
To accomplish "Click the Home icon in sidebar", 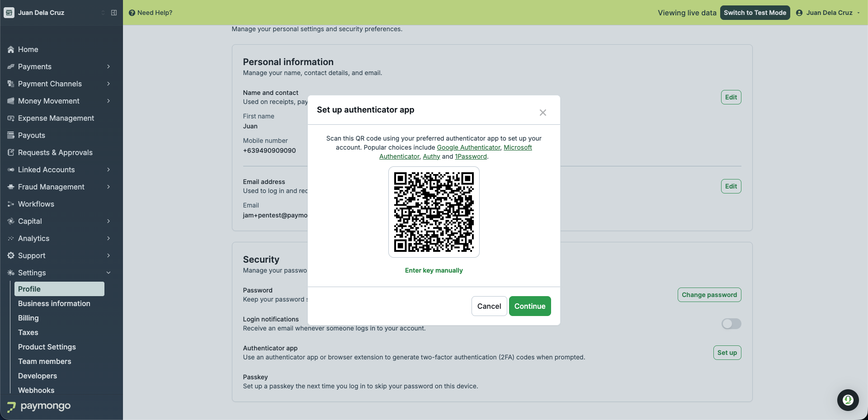I will coord(11,49).
